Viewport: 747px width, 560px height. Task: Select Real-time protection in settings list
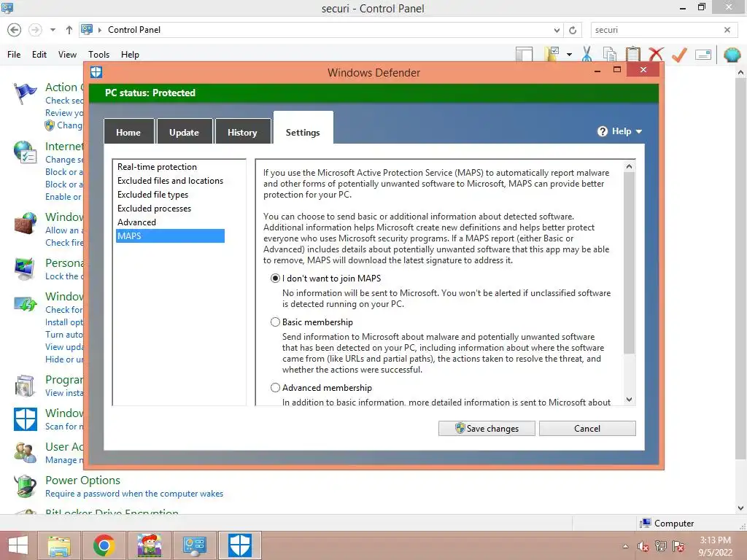(158, 167)
